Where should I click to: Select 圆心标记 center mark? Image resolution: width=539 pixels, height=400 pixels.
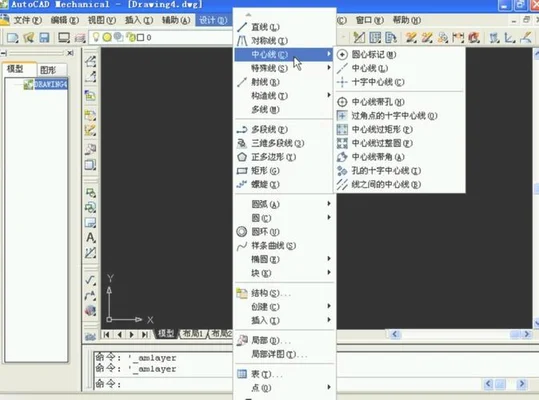pos(399,54)
